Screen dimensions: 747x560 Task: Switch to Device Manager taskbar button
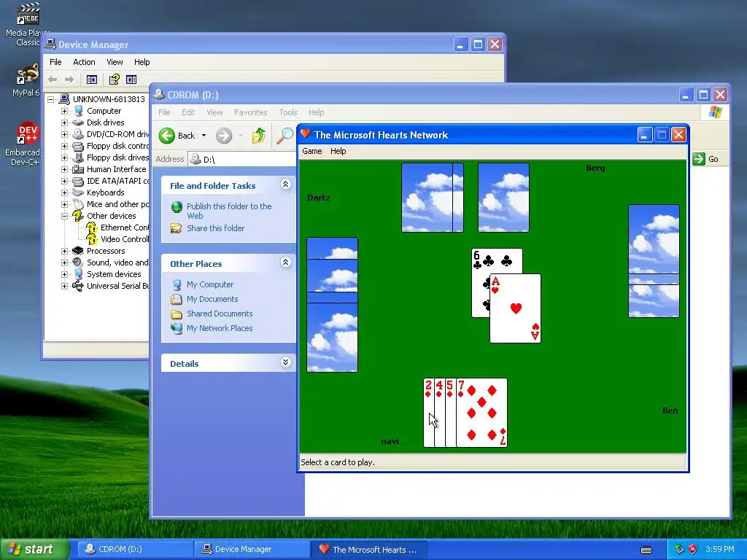click(251, 550)
